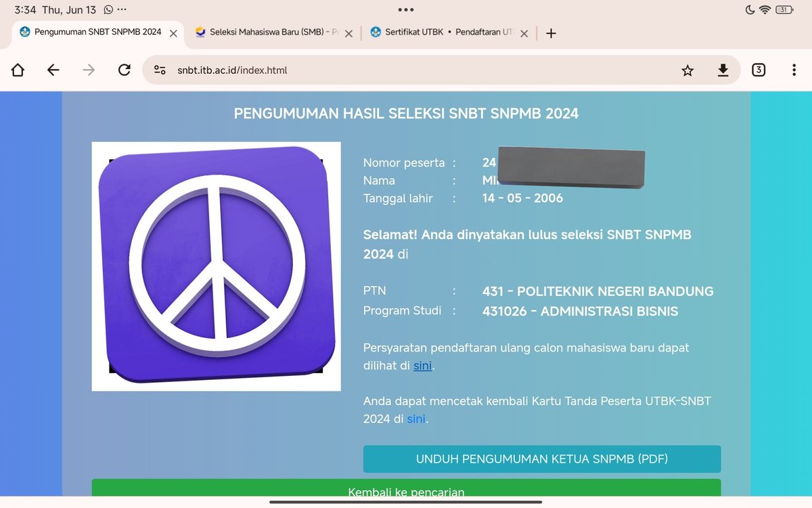Click the Nomor peserta label
Image resolution: width=812 pixels, height=508 pixels.
click(x=404, y=163)
